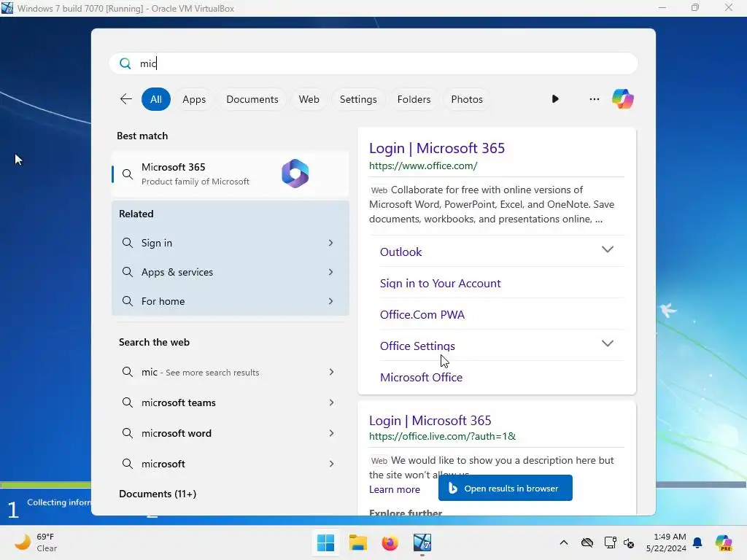Expand the For home arrow
The height and width of the screenshot is (560, 747).
tap(330, 301)
